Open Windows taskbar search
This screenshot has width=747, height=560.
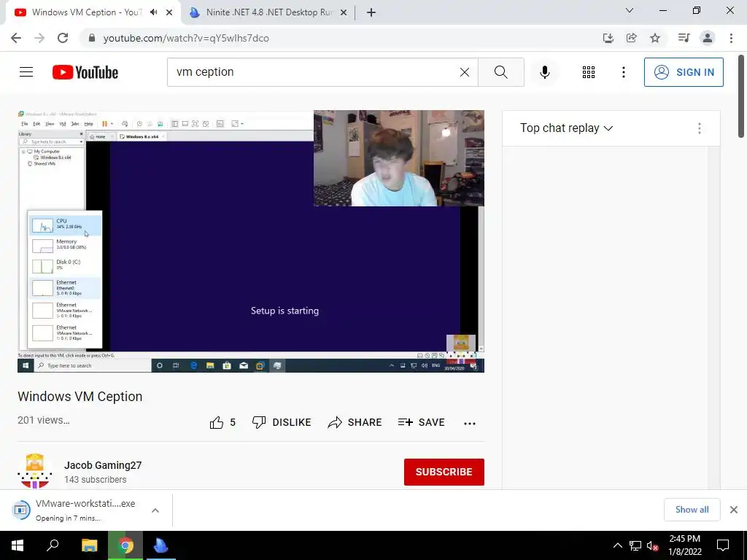pyautogui.click(x=53, y=545)
